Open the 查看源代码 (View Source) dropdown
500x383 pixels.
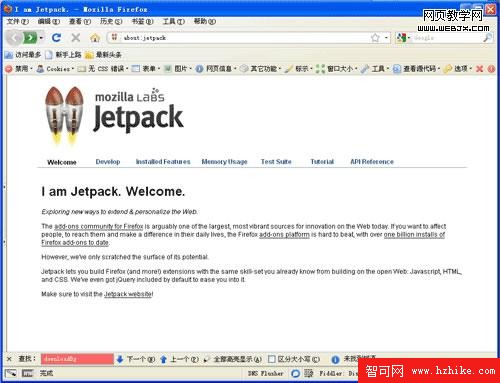pos(416,69)
